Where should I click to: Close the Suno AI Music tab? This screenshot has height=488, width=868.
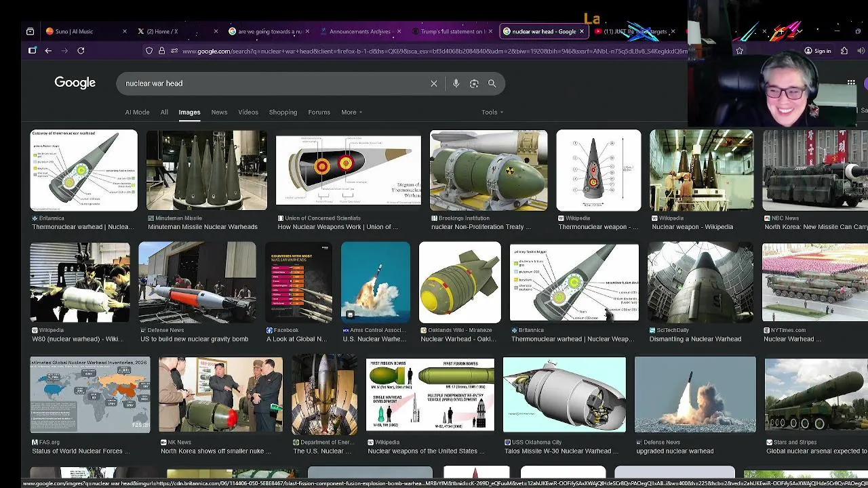pyautogui.click(x=124, y=31)
